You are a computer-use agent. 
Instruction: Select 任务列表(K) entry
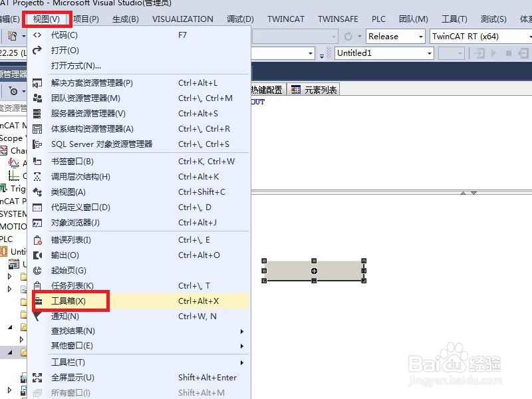click(x=138, y=286)
